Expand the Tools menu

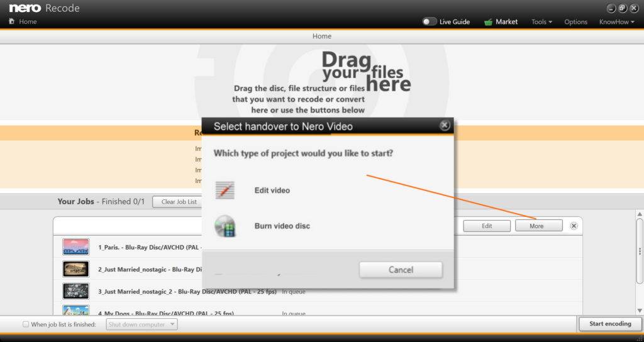coord(541,22)
